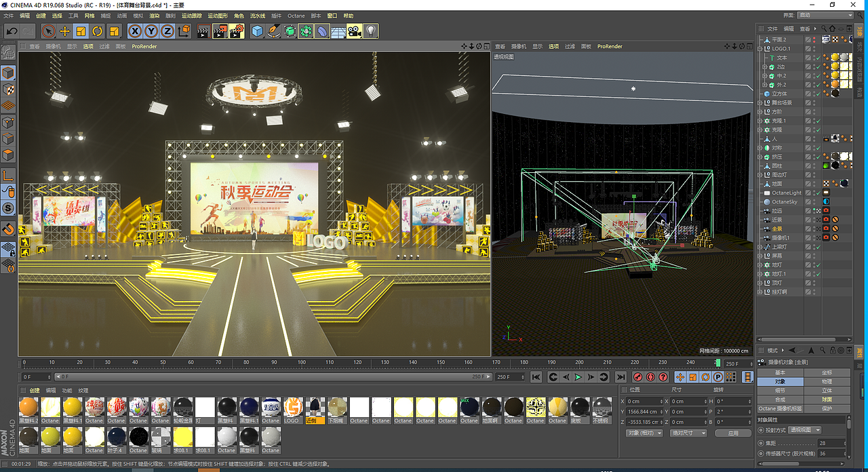Screen dimensions: 868x472
Task: Expand the 地灯.1 object
Action: (760, 274)
